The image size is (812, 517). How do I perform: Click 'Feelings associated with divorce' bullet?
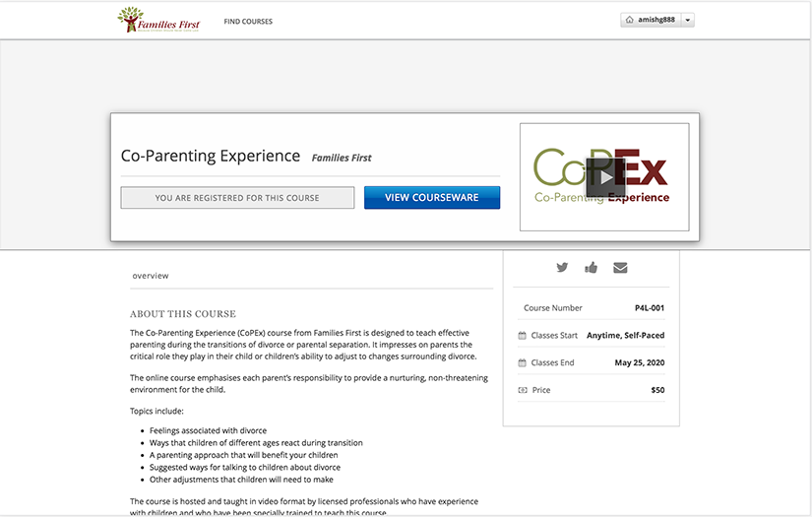click(x=209, y=430)
